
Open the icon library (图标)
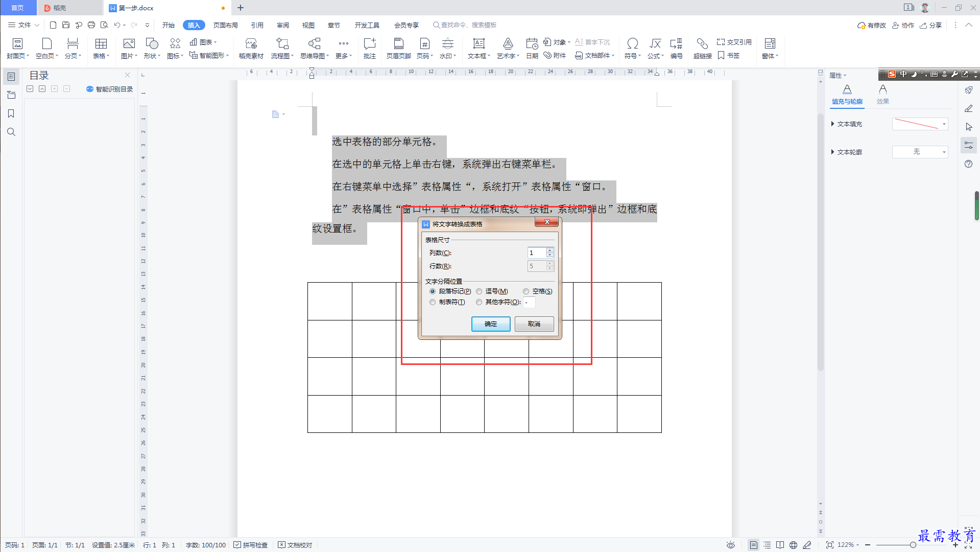click(x=175, y=49)
